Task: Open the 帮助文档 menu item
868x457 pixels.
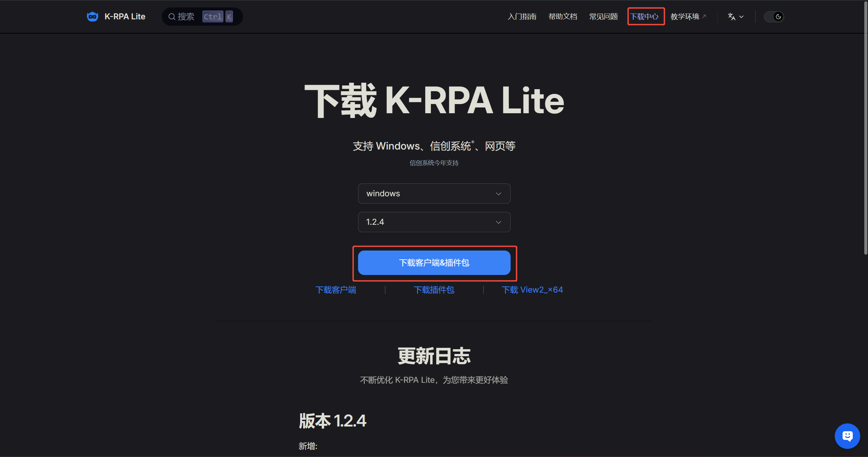Action: coord(563,17)
